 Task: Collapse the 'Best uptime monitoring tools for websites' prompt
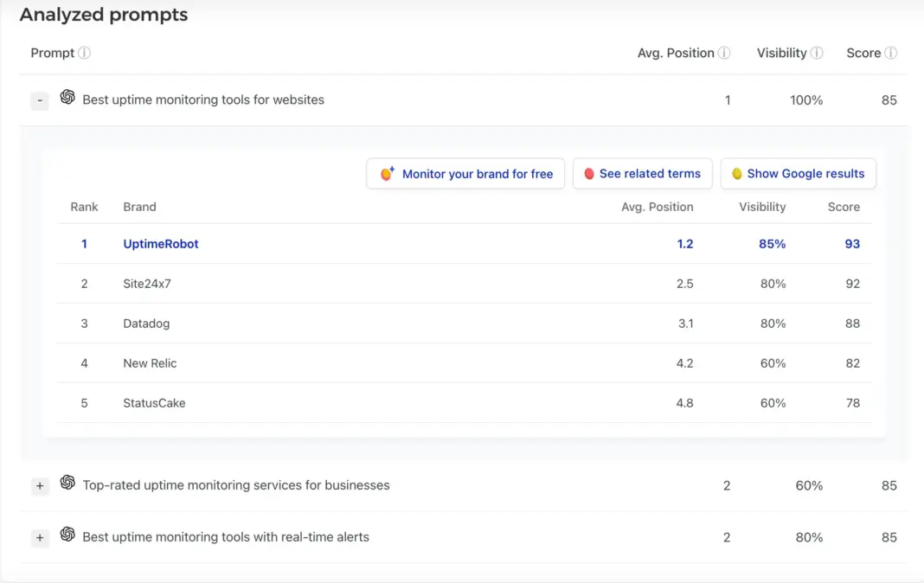[x=40, y=100]
